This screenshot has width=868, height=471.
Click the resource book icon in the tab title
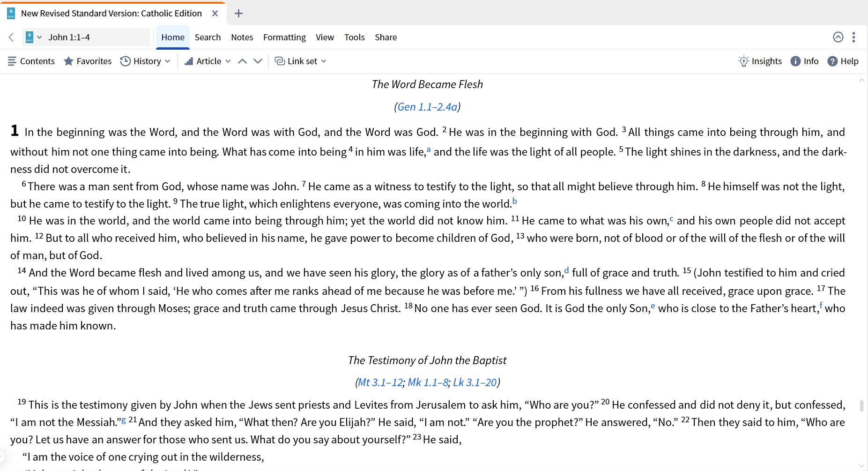[11, 13]
